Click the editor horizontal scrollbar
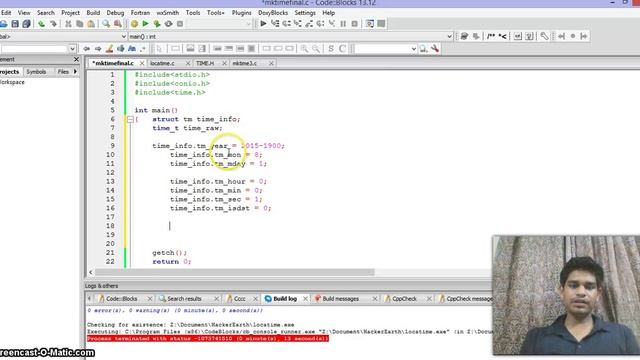The height and width of the screenshot is (360, 640). tap(235, 272)
